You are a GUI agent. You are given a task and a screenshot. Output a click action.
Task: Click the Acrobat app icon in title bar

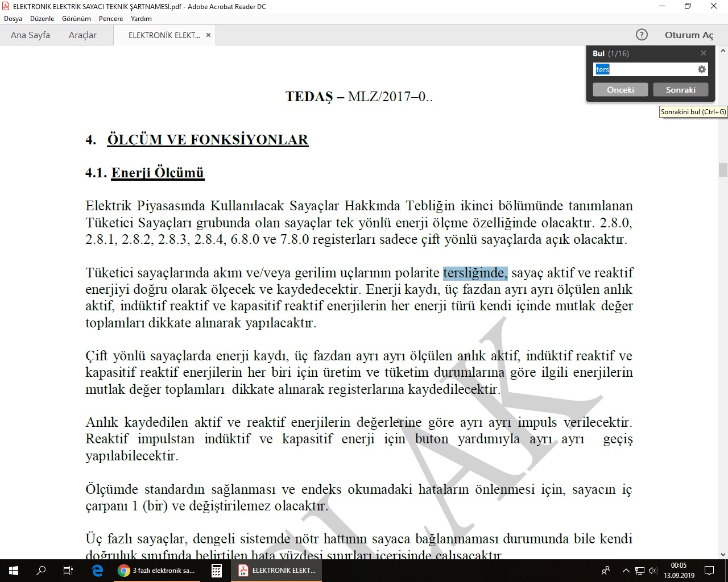(x=6, y=6)
